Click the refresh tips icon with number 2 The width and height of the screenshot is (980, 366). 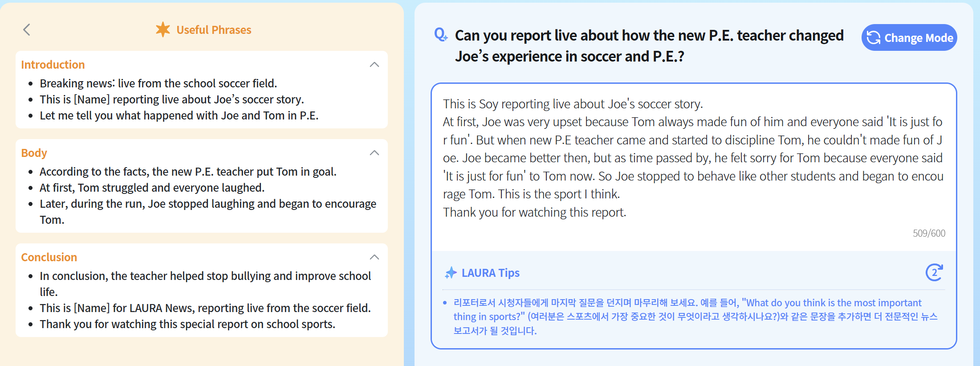pos(934,272)
